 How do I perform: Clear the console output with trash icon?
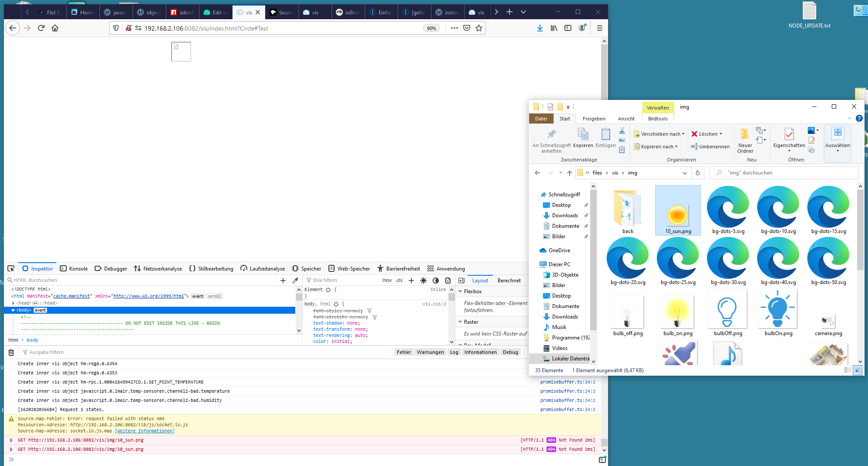(11, 353)
